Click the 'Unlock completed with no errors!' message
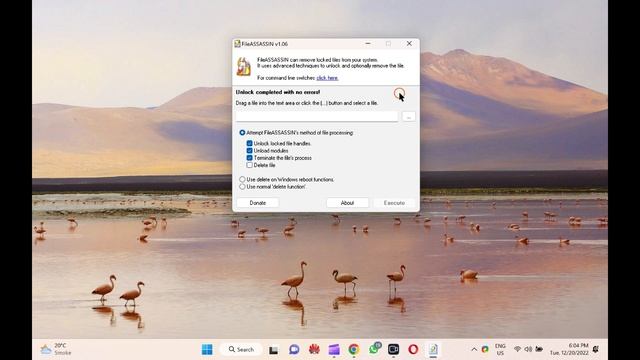The image size is (640, 360). [278, 92]
